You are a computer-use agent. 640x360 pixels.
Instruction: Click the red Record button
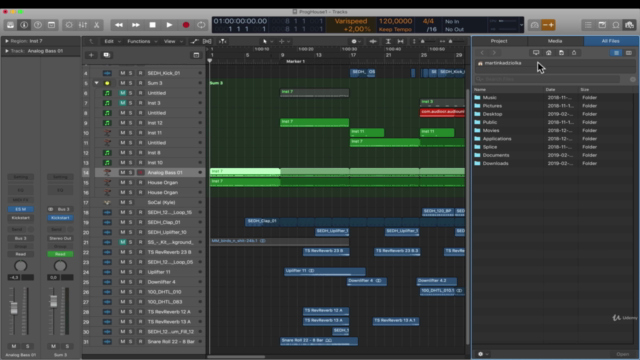pyautogui.click(x=186, y=25)
